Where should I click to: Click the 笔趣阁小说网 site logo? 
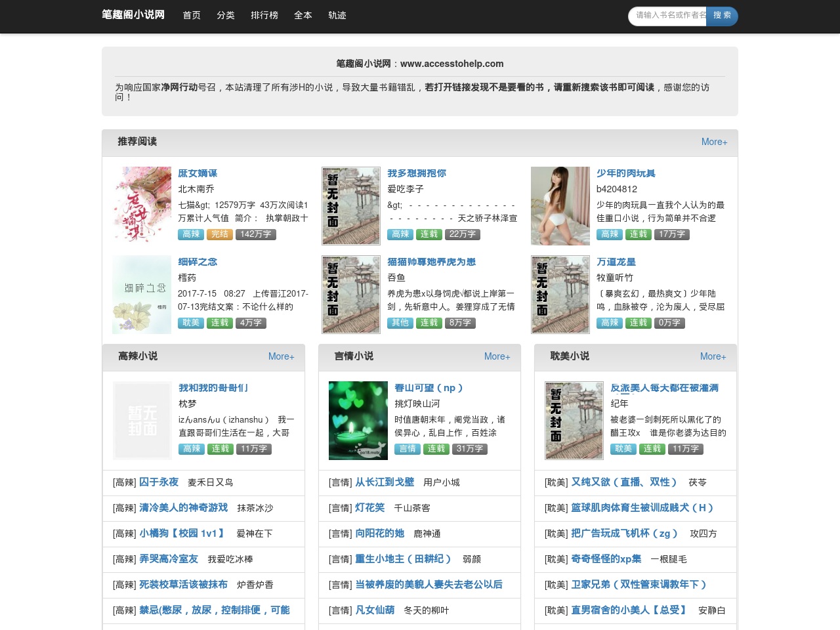coord(133,14)
